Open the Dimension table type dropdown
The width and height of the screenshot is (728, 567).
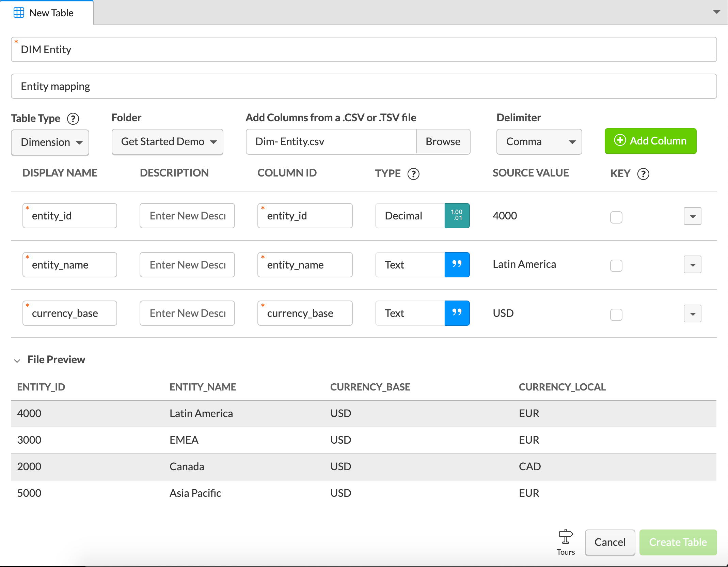(x=50, y=142)
